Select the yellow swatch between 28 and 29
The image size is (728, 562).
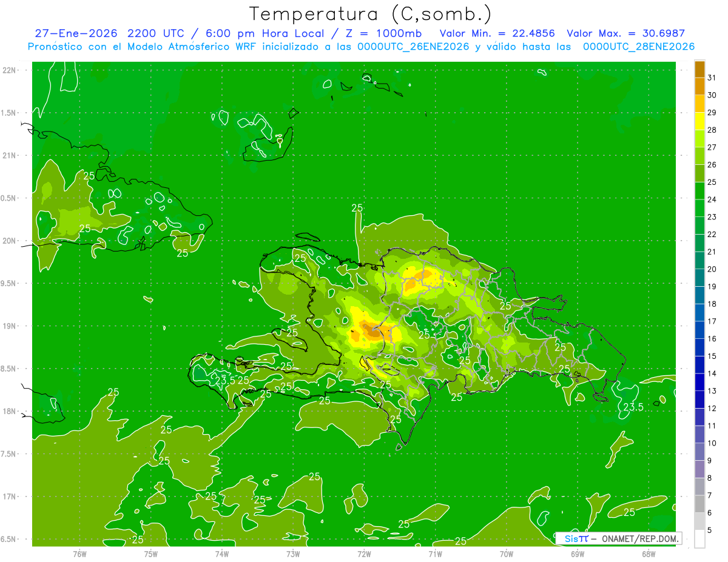tap(699, 121)
